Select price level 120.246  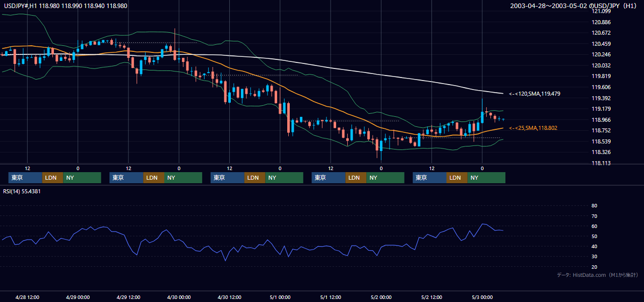pos(602,54)
